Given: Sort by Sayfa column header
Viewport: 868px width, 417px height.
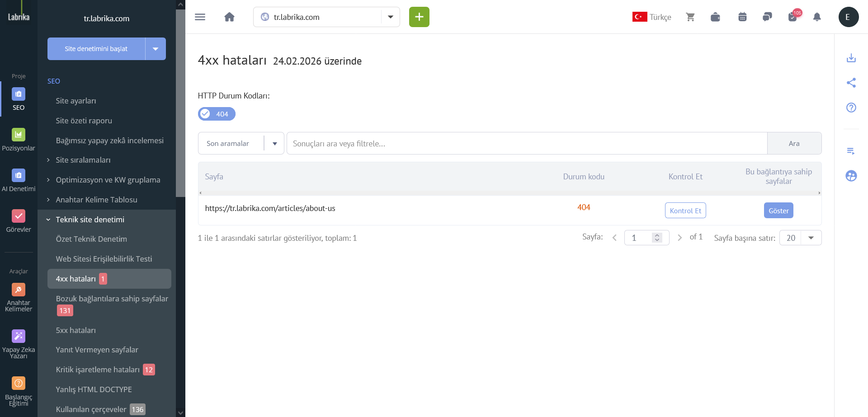Looking at the screenshot, I should click(x=214, y=177).
